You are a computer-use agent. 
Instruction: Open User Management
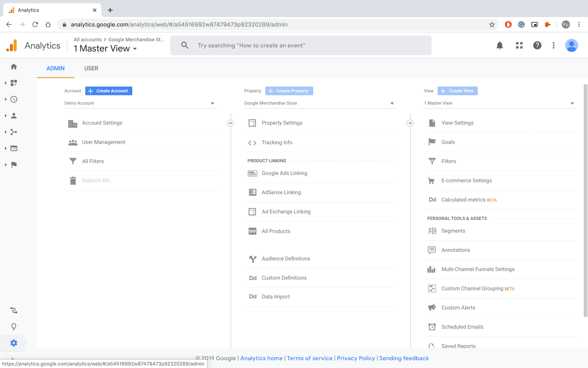141,142
